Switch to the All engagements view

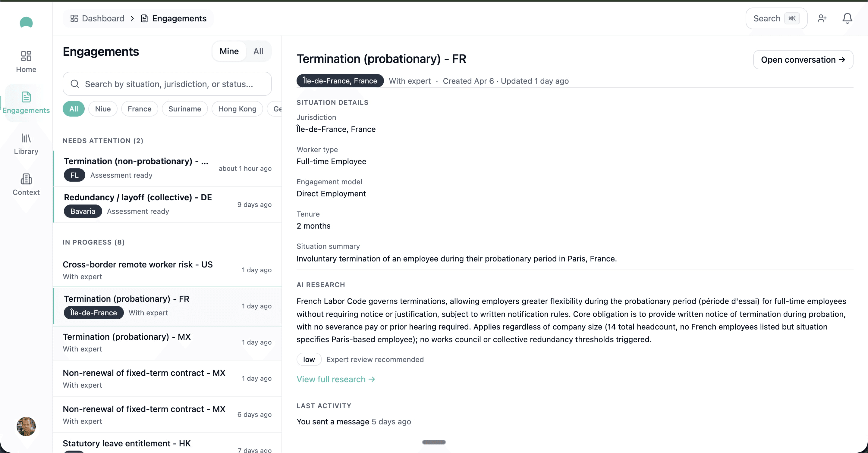[x=258, y=51]
